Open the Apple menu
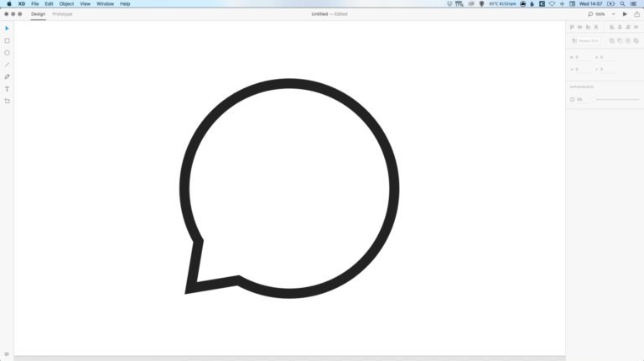The image size is (644, 361). [9, 3]
